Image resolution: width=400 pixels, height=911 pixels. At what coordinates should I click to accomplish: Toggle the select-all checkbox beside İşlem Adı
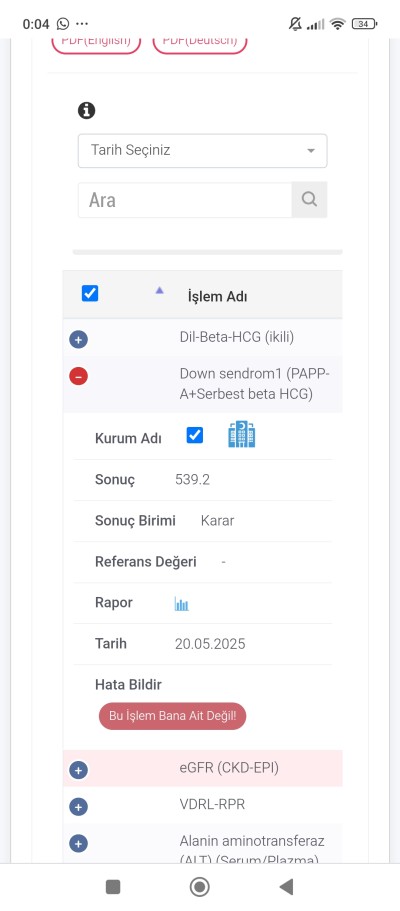(x=90, y=293)
